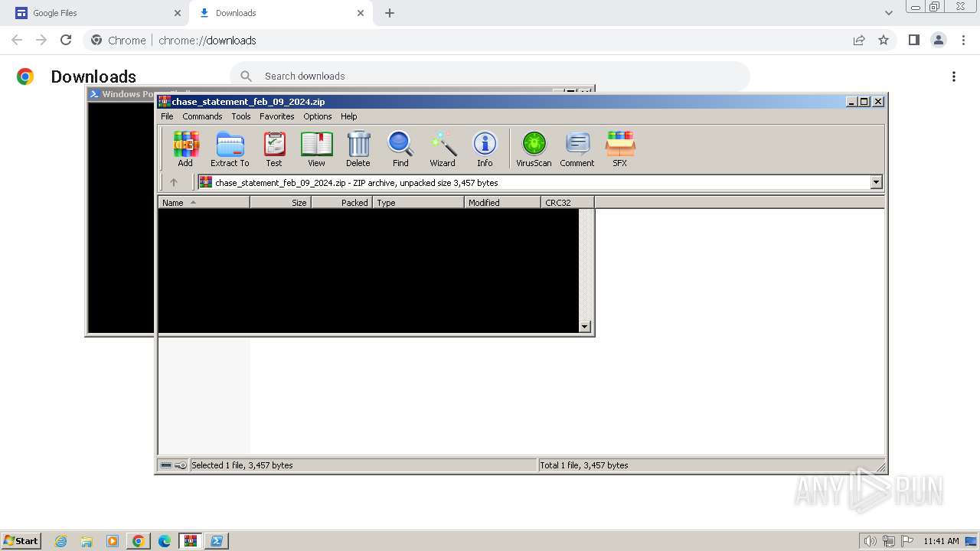Click the Action Center flag icon
The height and width of the screenshot is (551, 980).
[x=907, y=541]
